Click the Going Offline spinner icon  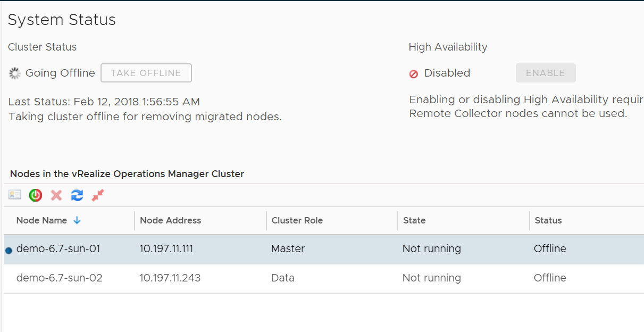pyautogui.click(x=15, y=73)
